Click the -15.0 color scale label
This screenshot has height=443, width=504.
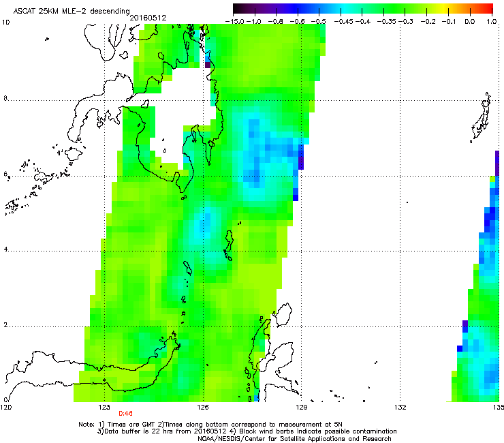point(235,22)
